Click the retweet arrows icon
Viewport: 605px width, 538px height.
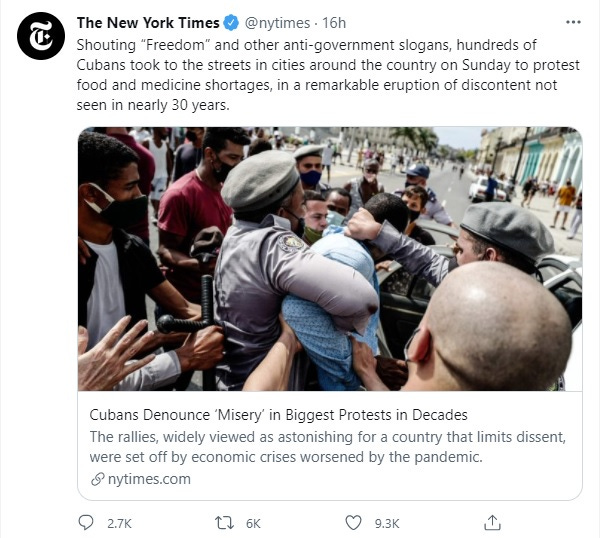[x=224, y=523]
